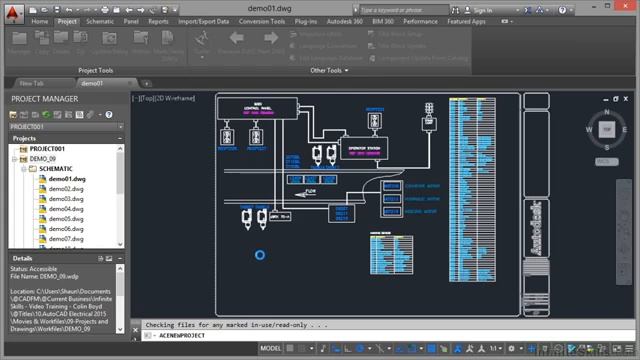Open the Import/Export Data ribbon tab
The height and width of the screenshot is (360, 640).
click(203, 21)
